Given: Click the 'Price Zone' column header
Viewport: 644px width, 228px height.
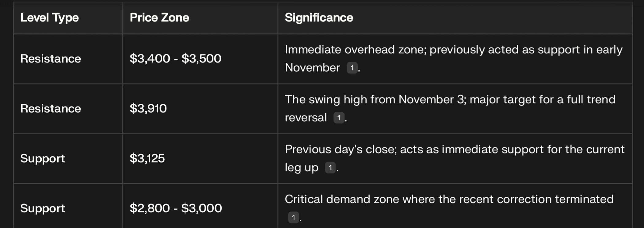Looking at the screenshot, I should coord(159,18).
